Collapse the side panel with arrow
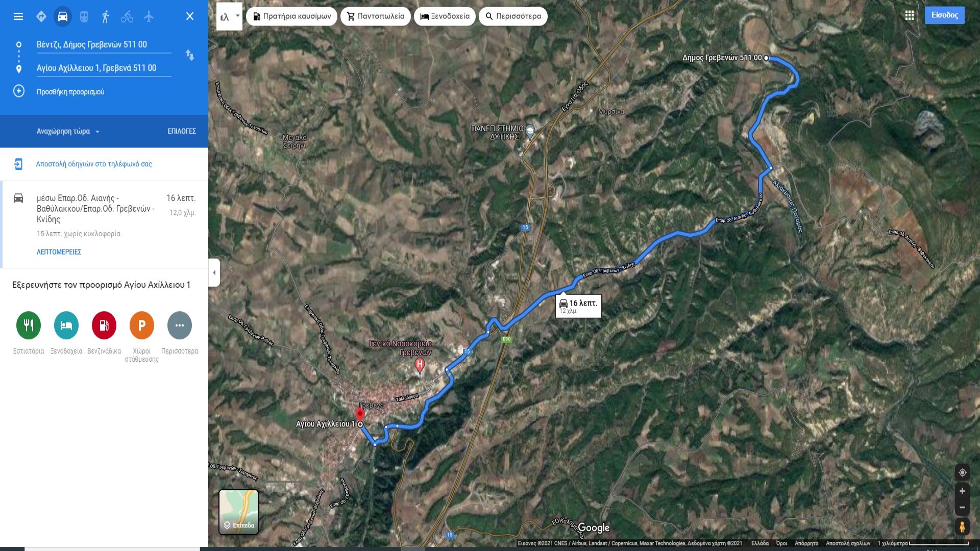Image resolution: width=980 pixels, height=551 pixels. [x=214, y=272]
